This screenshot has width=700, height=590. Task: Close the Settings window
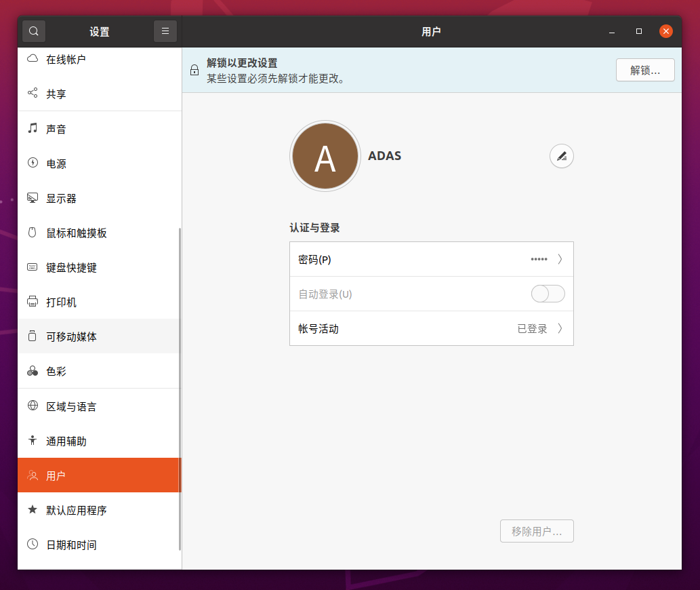665,31
